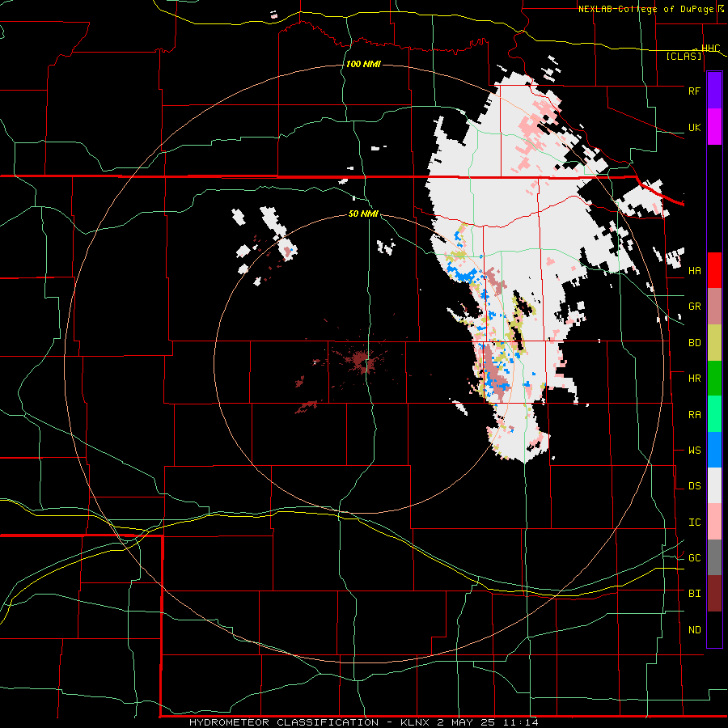Viewport: 728px width, 728px height.
Task: Click the BI legend label
Action: 694,594
